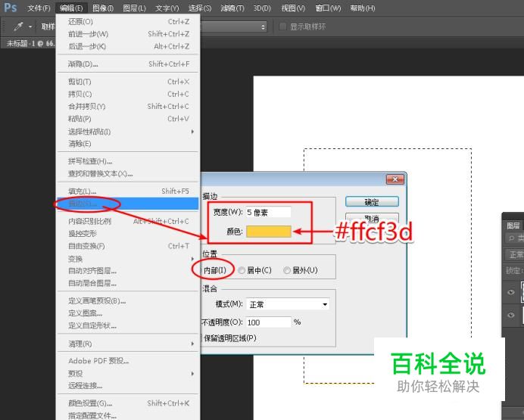This screenshot has height=420, width=524.
Task: Click the 宽度(W) width input field
Action: [x=268, y=213]
